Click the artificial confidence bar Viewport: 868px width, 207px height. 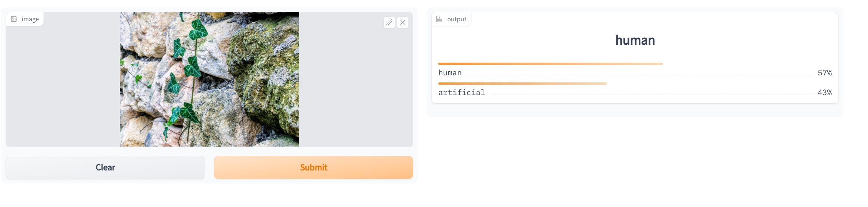[523, 84]
